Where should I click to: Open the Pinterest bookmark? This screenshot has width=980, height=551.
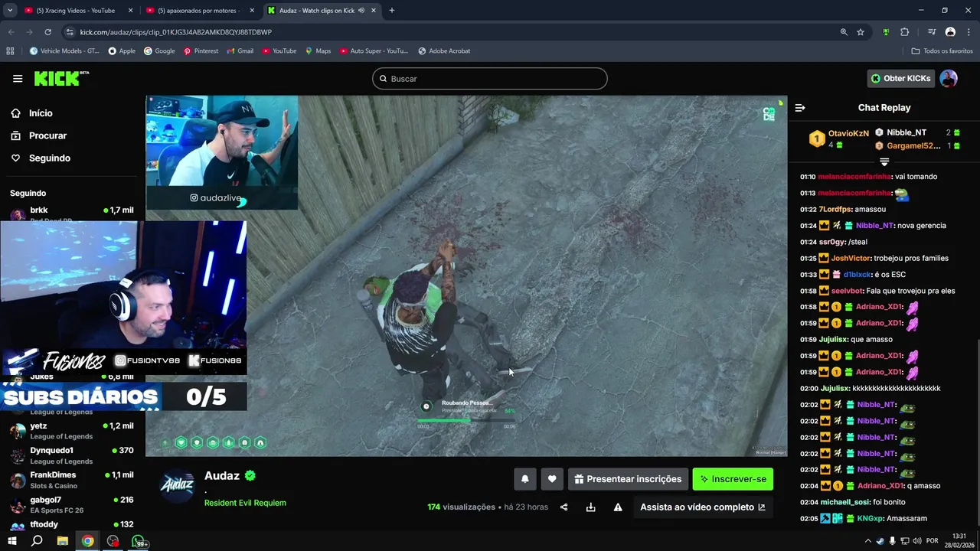[201, 51]
